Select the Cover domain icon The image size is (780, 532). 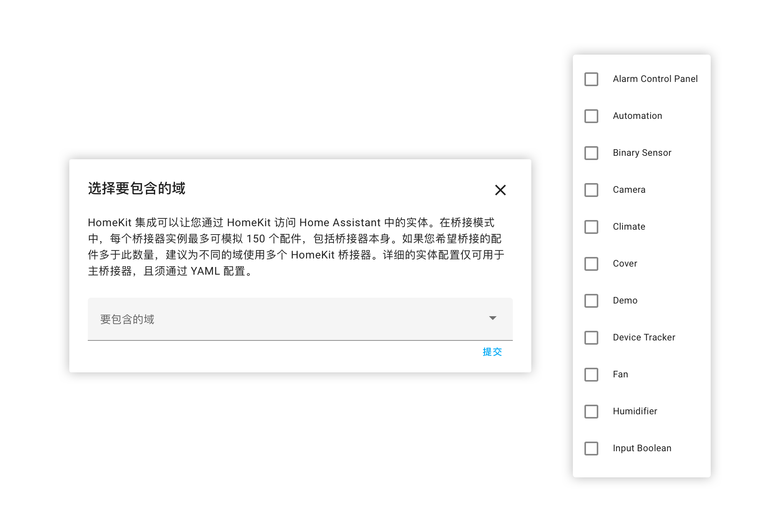pyautogui.click(x=592, y=263)
